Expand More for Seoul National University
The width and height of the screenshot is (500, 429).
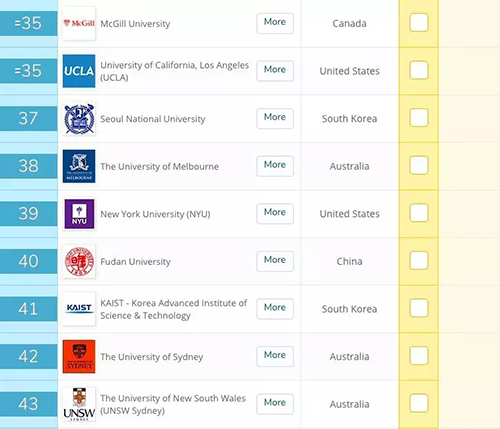coord(275,118)
